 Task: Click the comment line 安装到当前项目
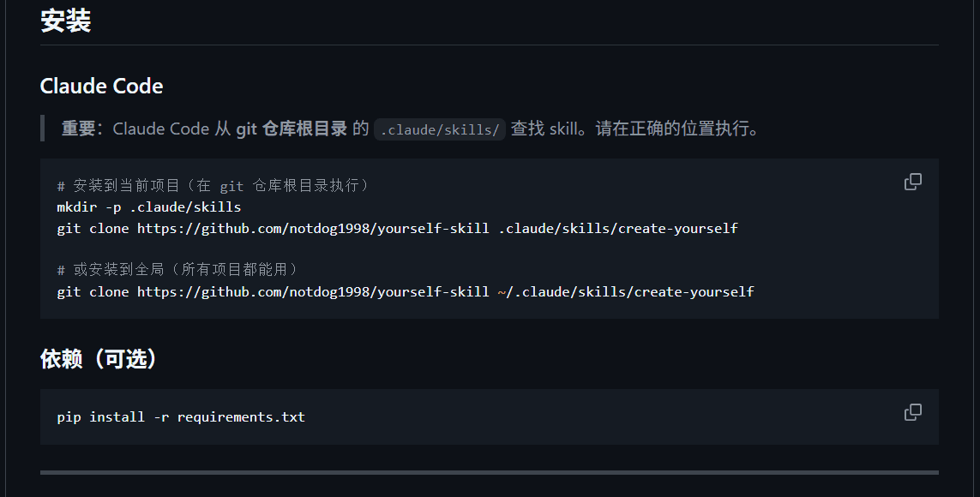[214, 184]
